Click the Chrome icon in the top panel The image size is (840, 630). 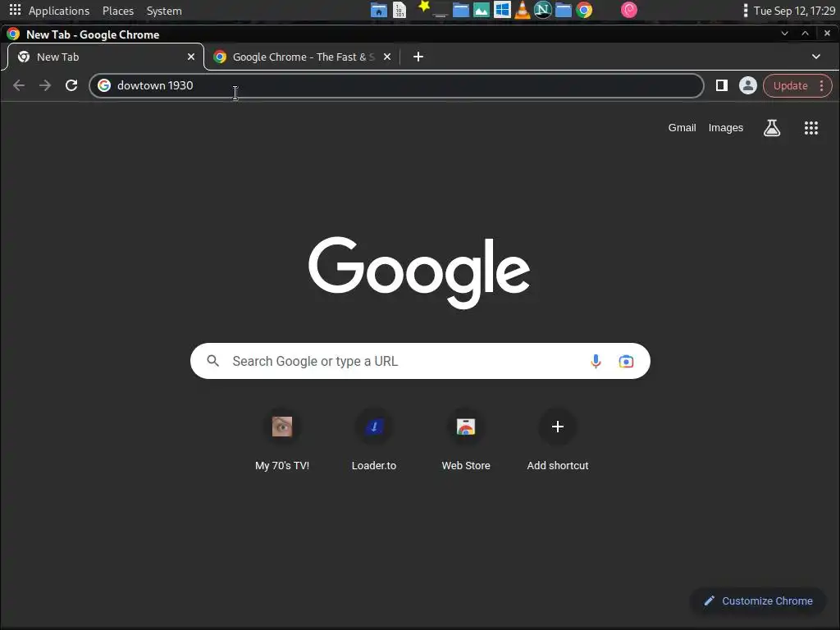tap(584, 10)
